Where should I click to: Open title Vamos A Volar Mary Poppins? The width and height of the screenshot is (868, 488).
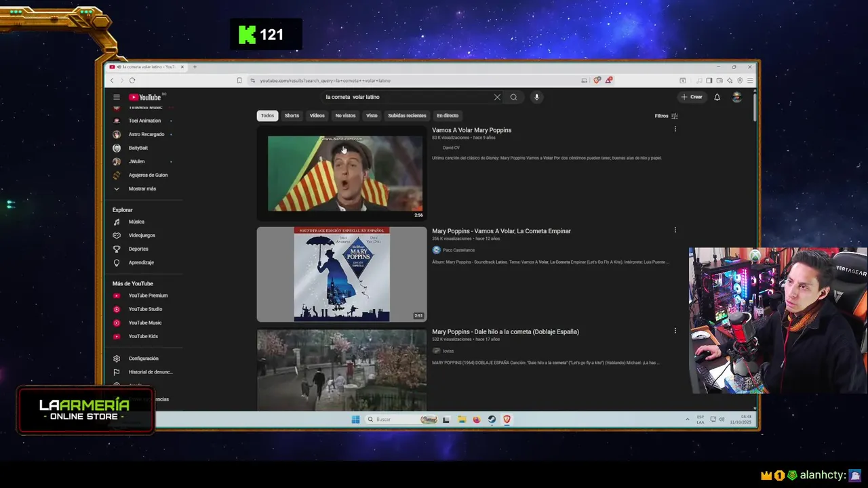click(471, 130)
